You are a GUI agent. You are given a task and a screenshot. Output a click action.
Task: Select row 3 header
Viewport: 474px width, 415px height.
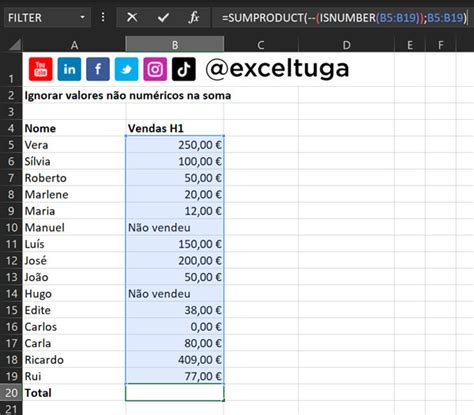[11, 112]
